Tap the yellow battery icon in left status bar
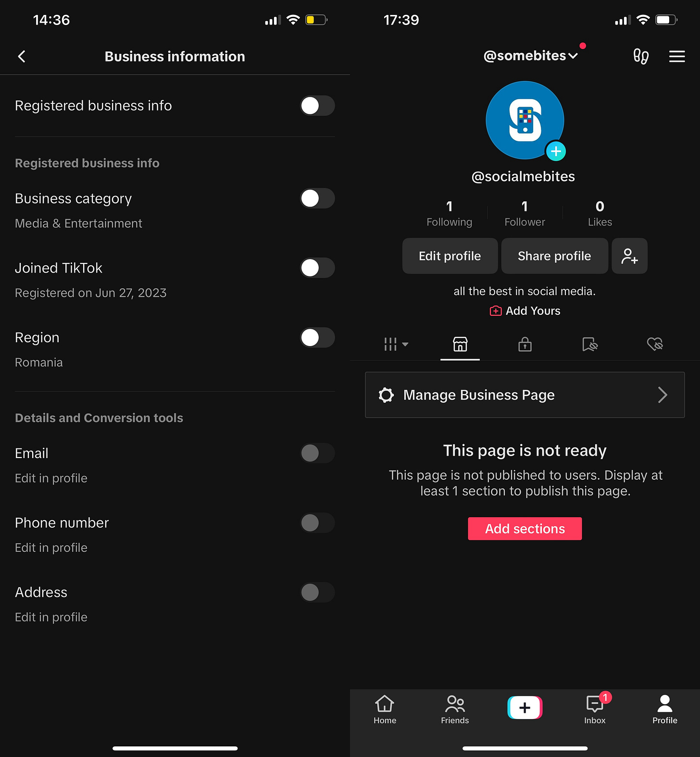Image resolution: width=700 pixels, height=757 pixels. [316, 20]
